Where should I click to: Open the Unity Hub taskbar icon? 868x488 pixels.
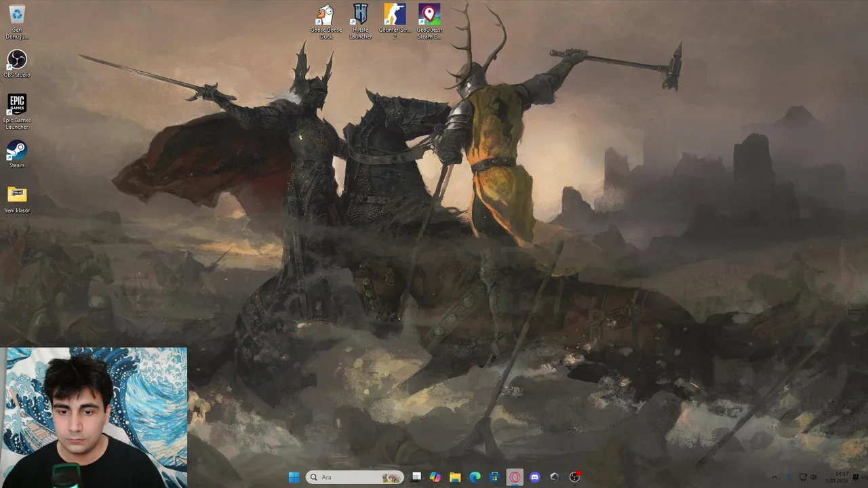click(554, 477)
